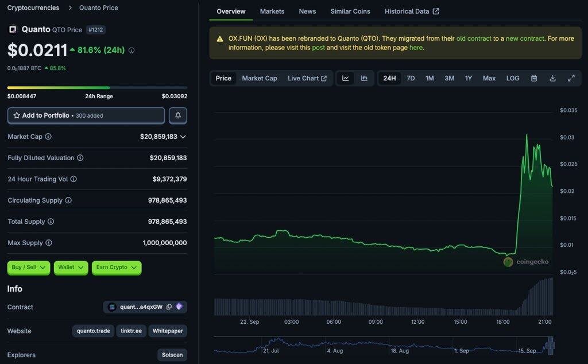Set chart range to 3M
Viewport: 588px width, 364px height.
tap(449, 78)
